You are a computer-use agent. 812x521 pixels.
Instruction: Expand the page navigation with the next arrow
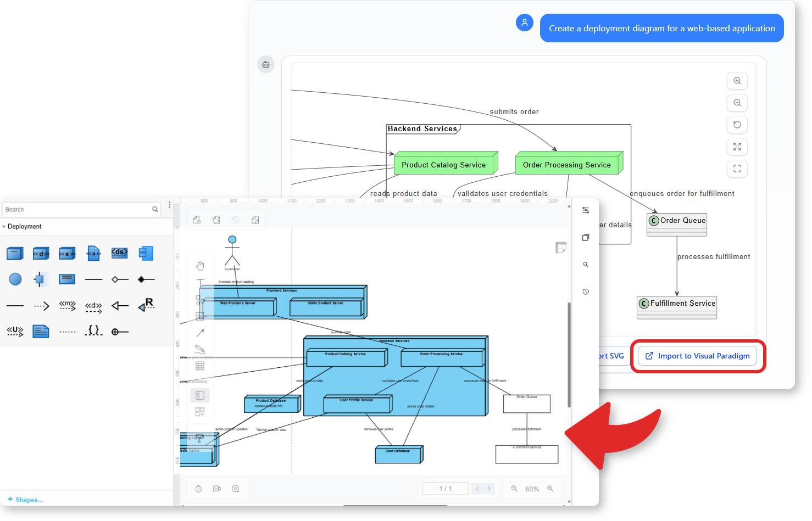coord(490,488)
